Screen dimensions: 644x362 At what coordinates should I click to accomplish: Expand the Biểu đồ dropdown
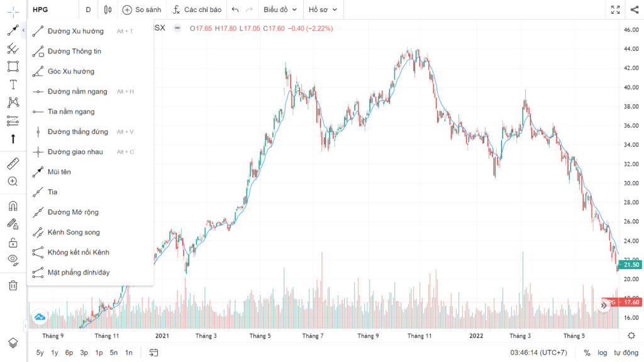click(x=280, y=9)
